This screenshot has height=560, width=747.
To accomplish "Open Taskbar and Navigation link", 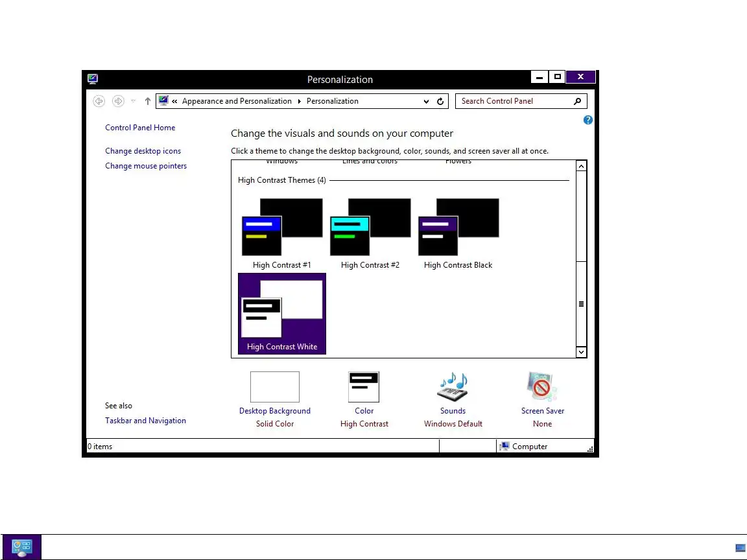I will pos(145,421).
